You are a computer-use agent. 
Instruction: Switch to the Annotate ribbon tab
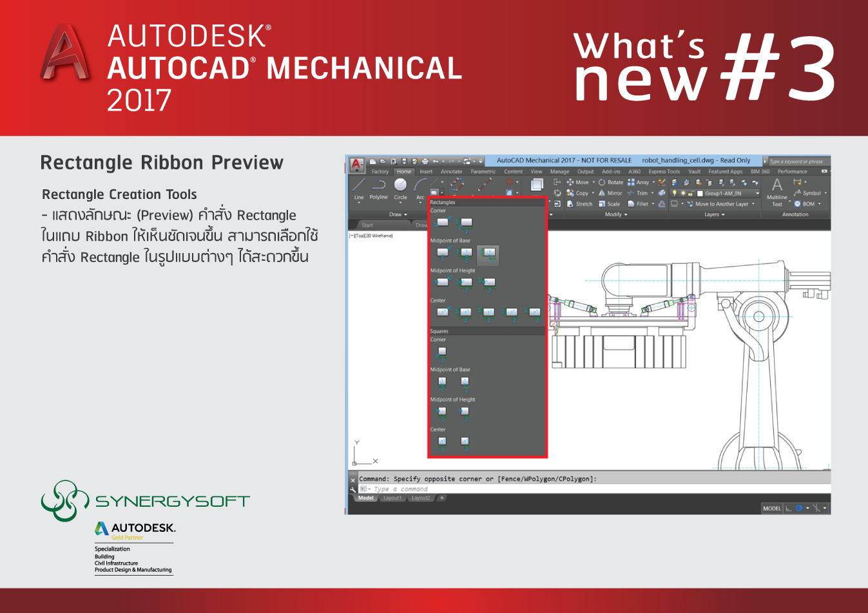click(451, 172)
